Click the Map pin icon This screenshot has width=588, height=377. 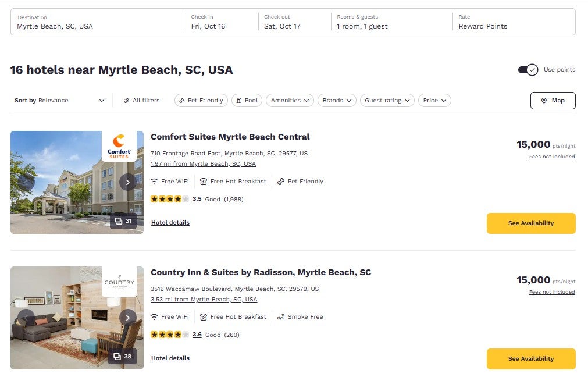click(544, 101)
